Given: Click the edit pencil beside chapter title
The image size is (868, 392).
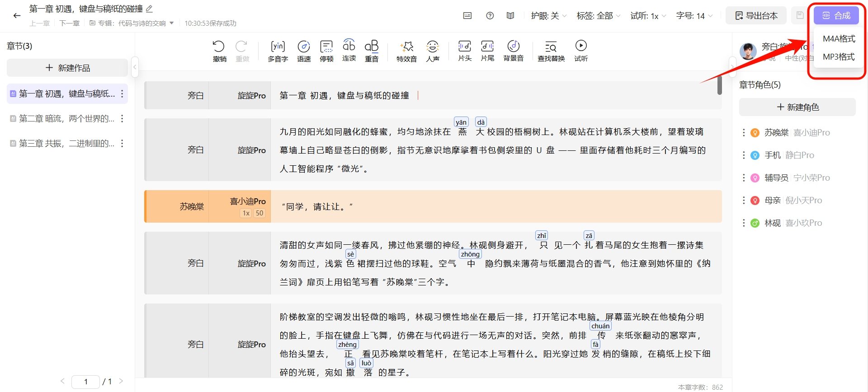Looking at the screenshot, I should pos(150,9).
